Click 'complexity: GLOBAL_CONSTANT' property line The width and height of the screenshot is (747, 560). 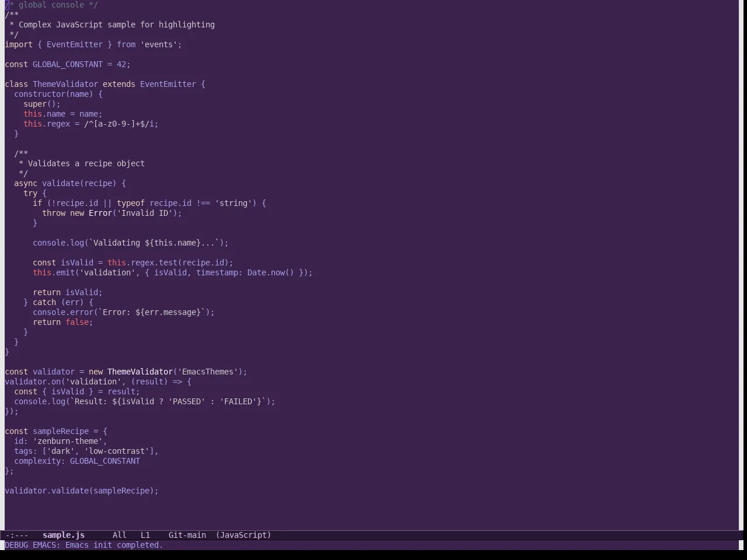(77, 461)
